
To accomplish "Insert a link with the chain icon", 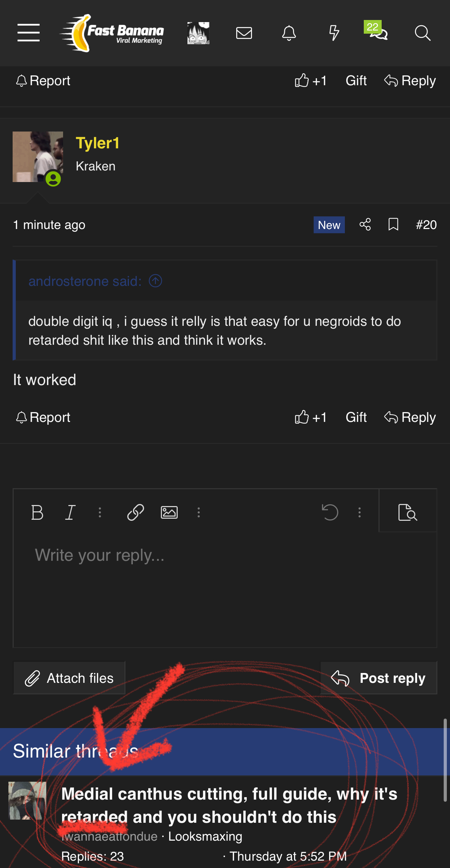I will click(x=136, y=512).
